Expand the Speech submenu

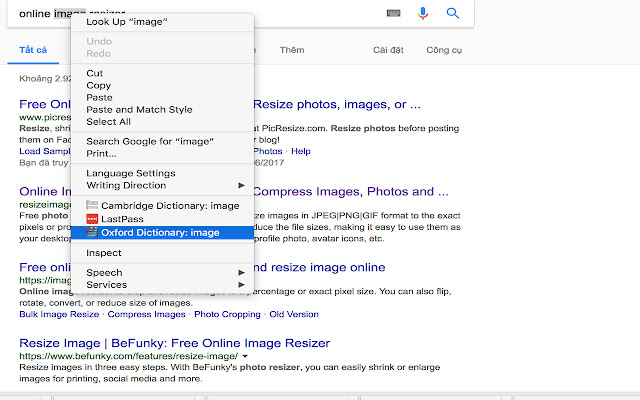(x=240, y=272)
